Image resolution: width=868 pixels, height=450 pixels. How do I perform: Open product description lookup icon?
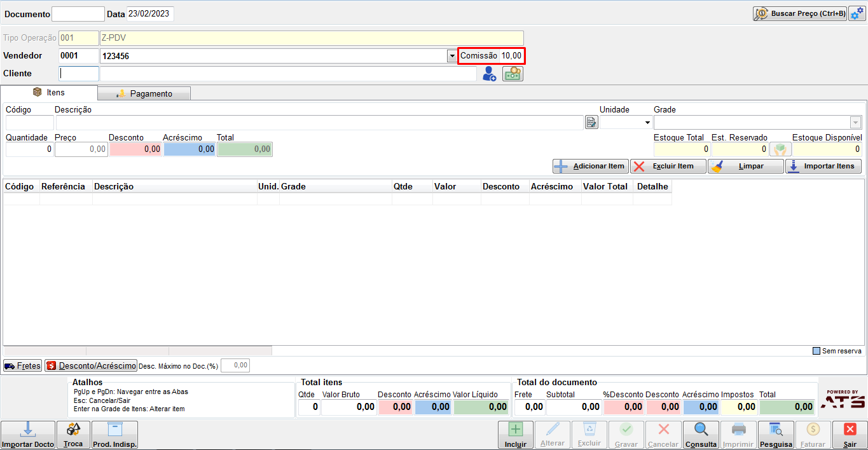point(591,122)
